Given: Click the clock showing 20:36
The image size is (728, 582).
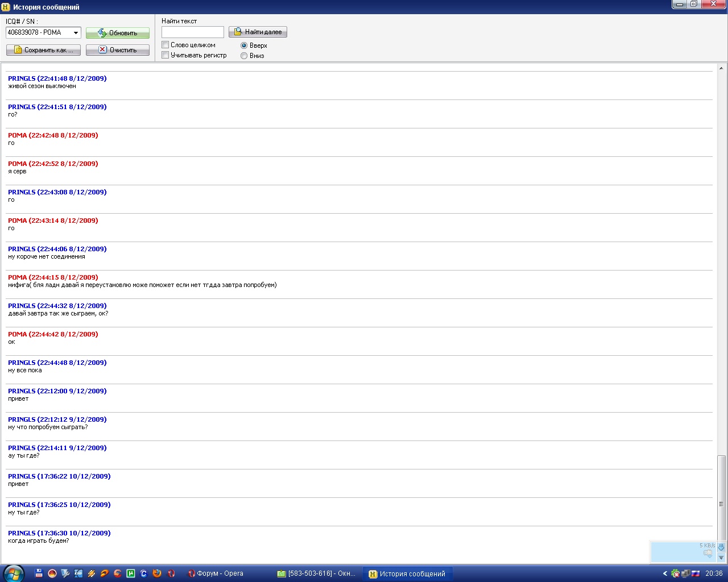Looking at the screenshot, I should click(714, 573).
